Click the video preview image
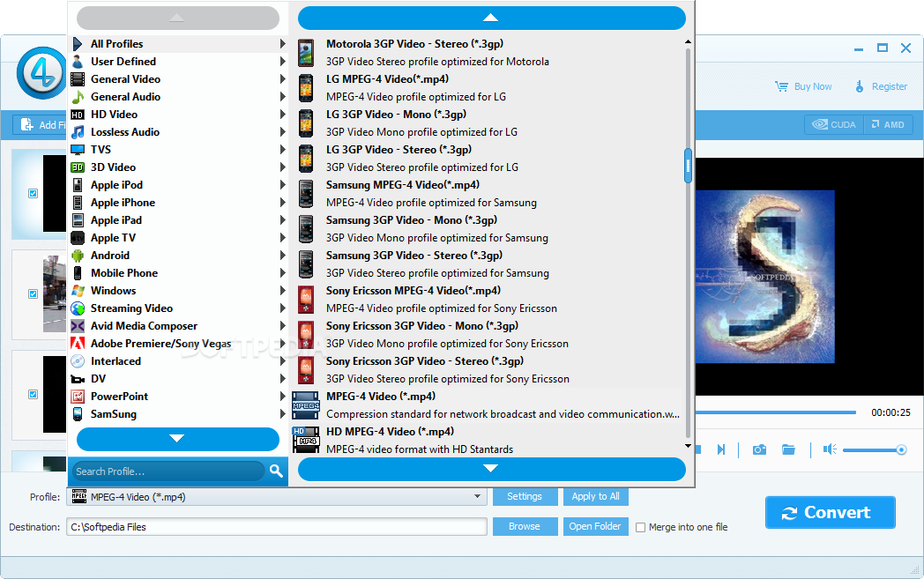 (x=765, y=276)
